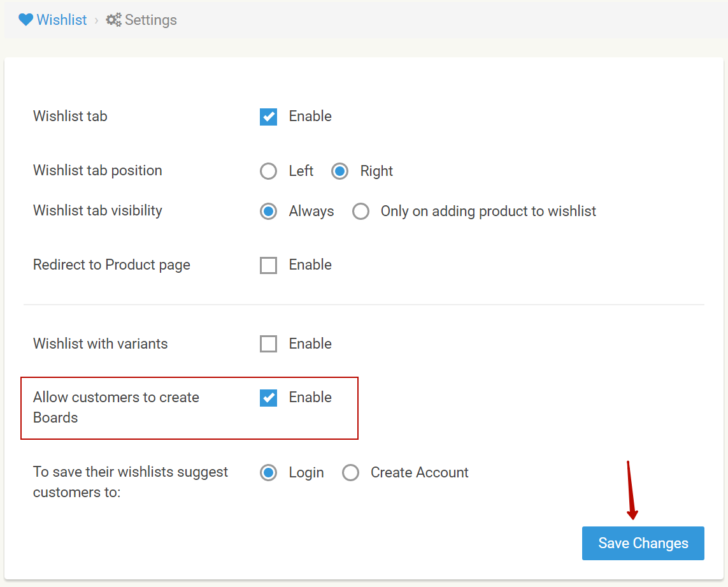Choose Always for Wishlist tab visibility
728x587 pixels.
(x=268, y=211)
